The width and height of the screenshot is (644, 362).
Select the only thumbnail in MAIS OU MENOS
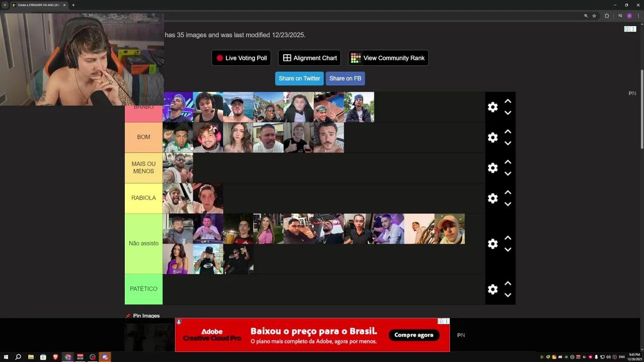pyautogui.click(x=178, y=168)
